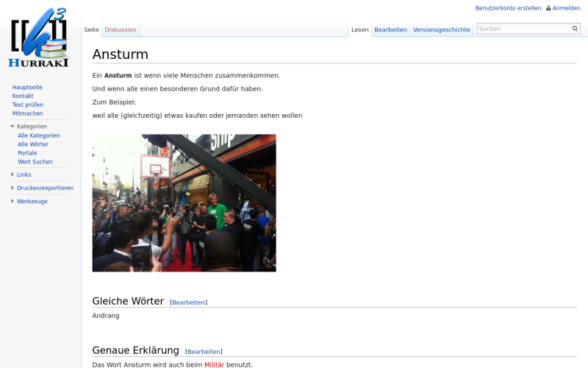This screenshot has width=588, height=368.
Task: Click the word Andrang
Action: 106,316
